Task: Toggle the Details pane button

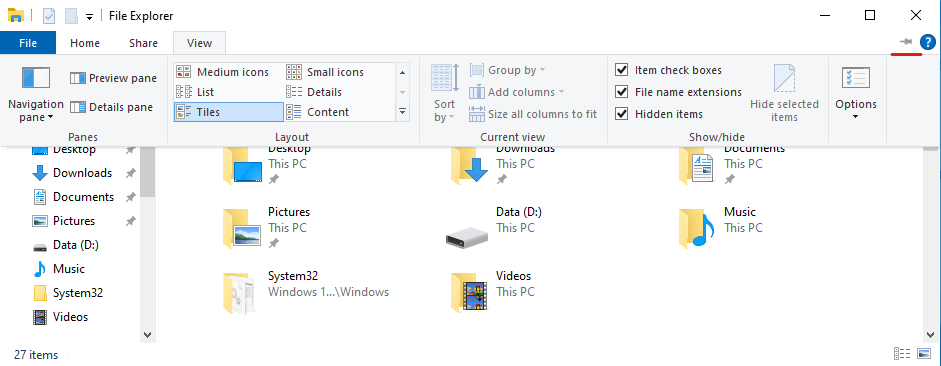Action: 112,107
